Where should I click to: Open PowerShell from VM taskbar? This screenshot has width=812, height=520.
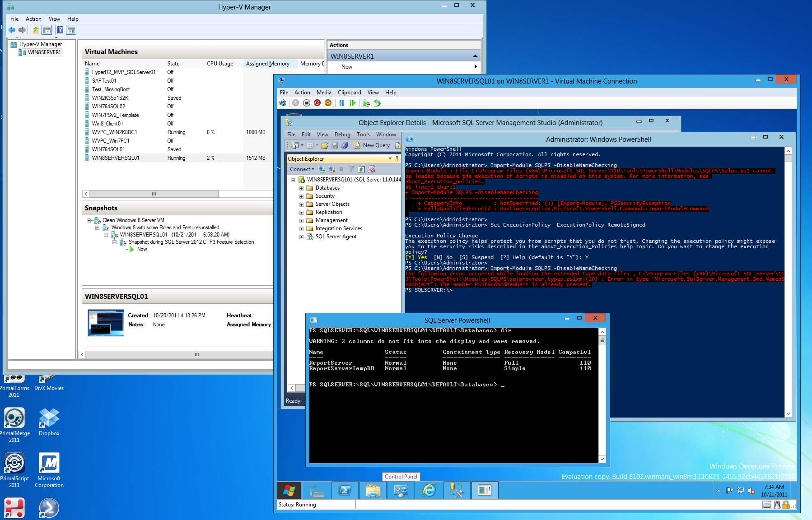point(345,490)
